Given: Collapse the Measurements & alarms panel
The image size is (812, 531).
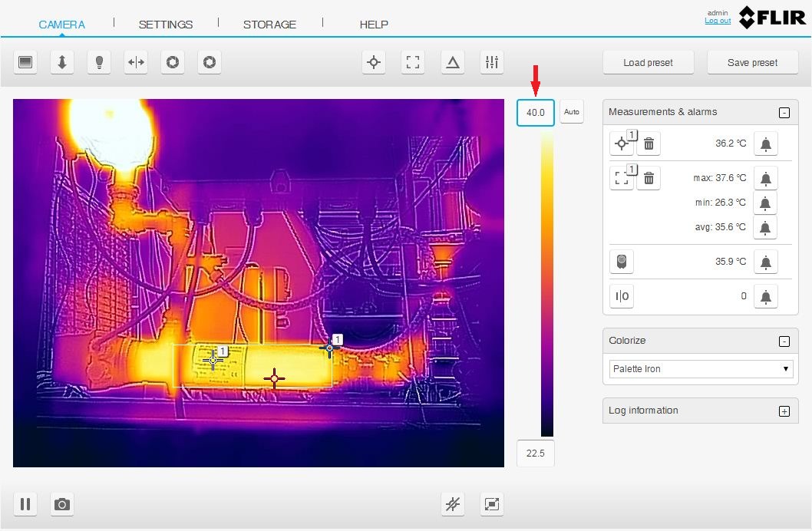Looking at the screenshot, I should click(784, 113).
